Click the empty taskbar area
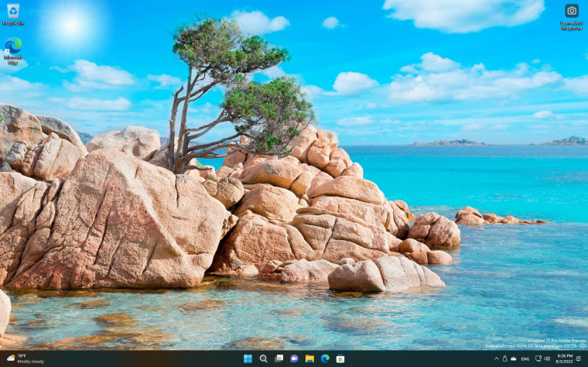 click(x=150, y=358)
